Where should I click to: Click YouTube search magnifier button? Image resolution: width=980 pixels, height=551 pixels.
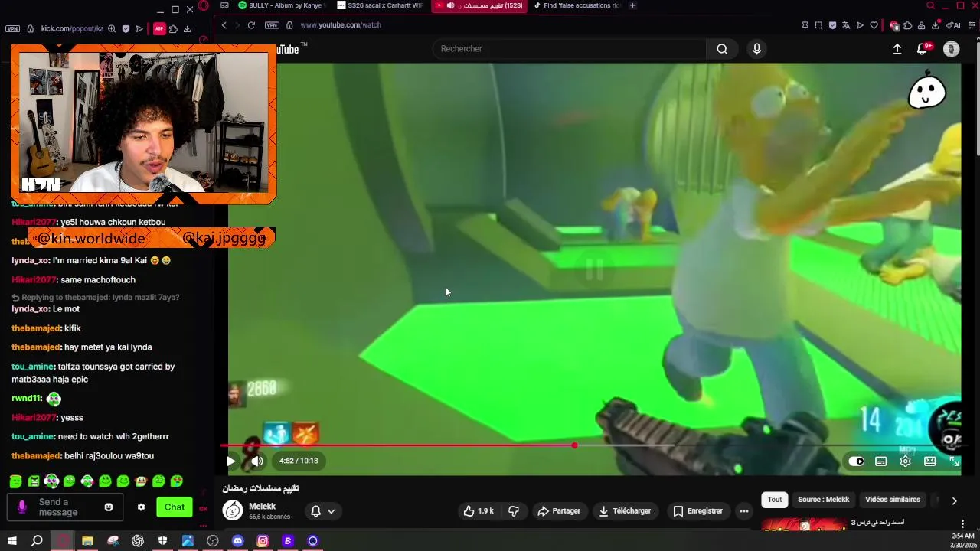(722, 49)
